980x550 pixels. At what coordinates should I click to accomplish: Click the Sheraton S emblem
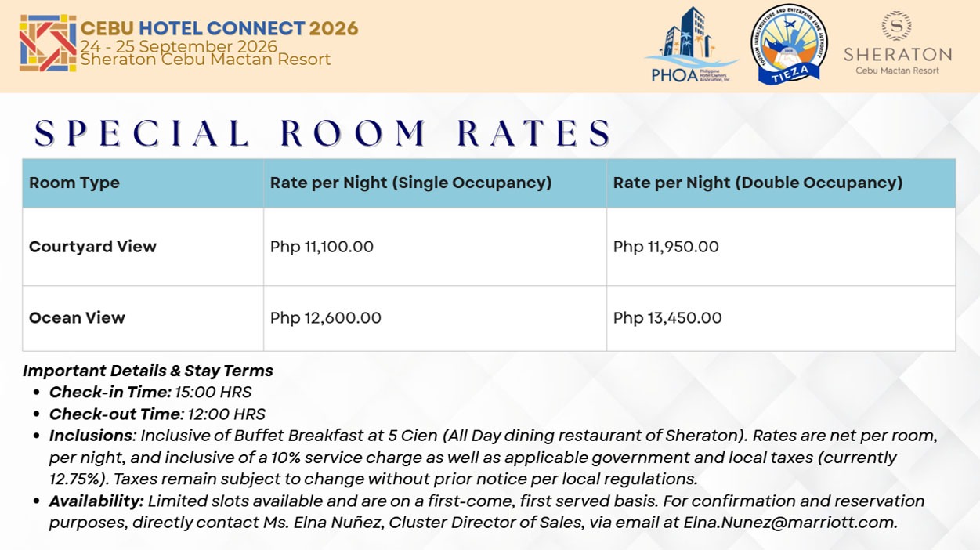[x=897, y=25]
